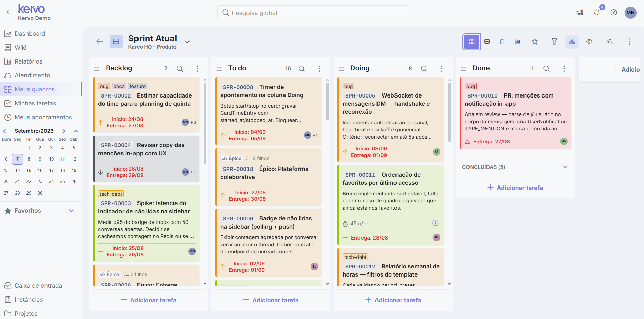Search within the Backlog column

pyautogui.click(x=180, y=69)
